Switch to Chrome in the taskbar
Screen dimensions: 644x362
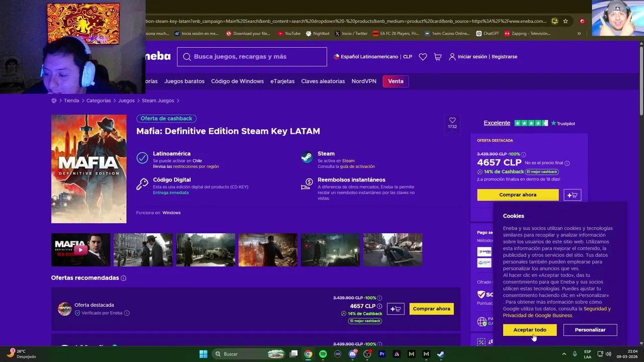coord(308,354)
